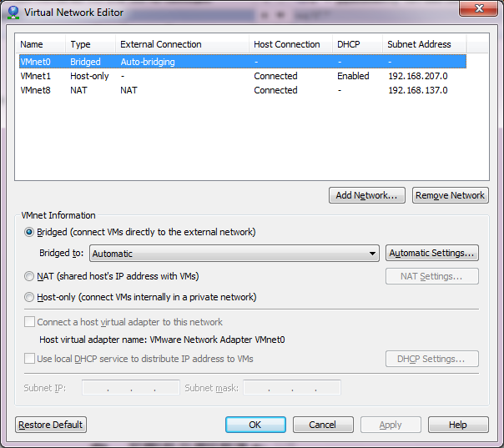Image resolution: width=504 pixels, height=448 pixels.
Task: Select the NAT shared host IP option
Action: 29,276
